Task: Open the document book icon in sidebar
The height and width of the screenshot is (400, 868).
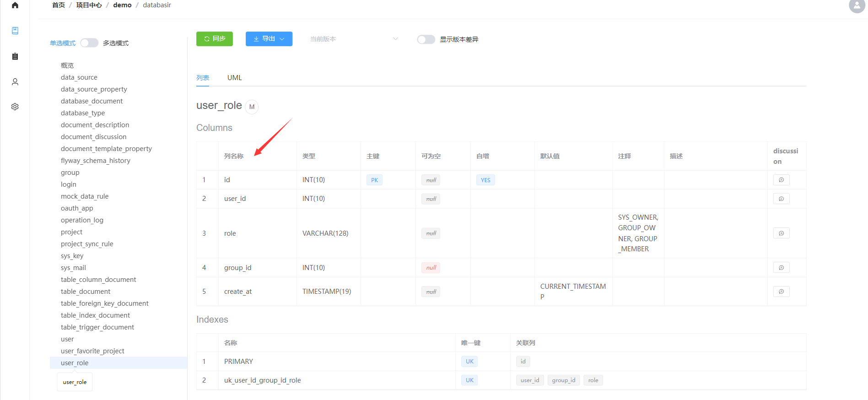Action: [15, 31]
